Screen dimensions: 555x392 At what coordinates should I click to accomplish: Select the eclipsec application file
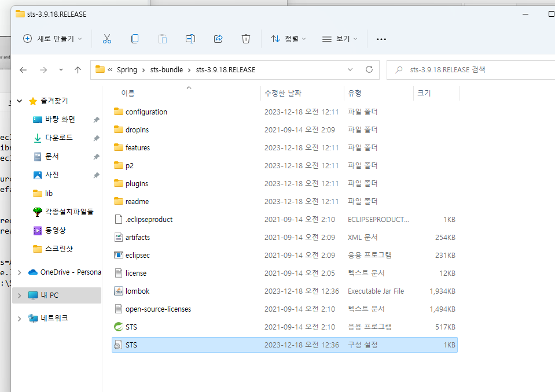(285, 255)
